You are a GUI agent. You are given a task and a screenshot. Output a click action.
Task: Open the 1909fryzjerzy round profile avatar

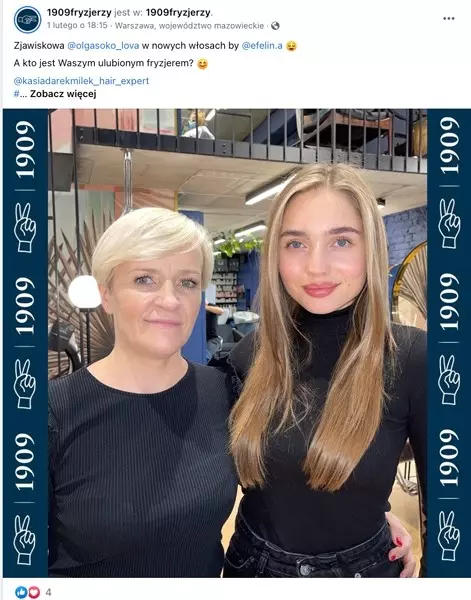(x=28, y=20)
